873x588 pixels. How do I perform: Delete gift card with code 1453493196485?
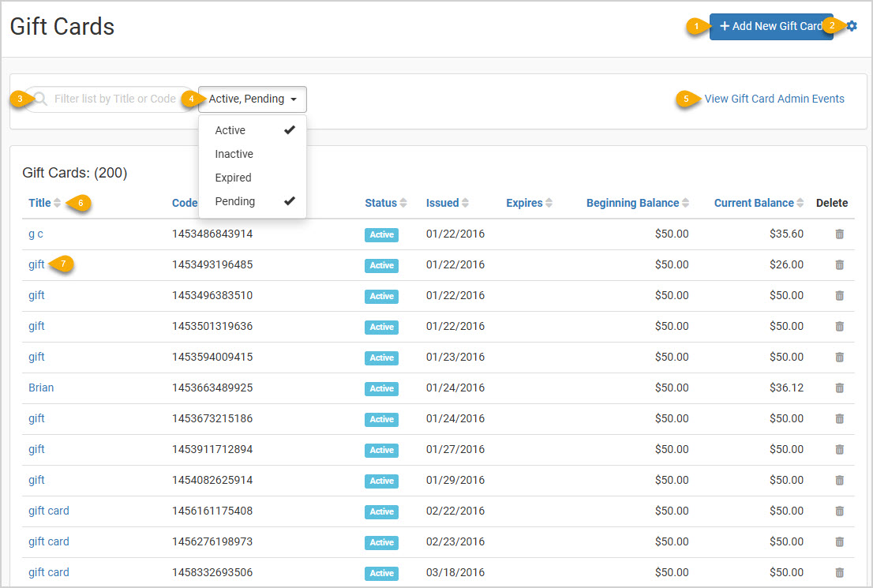pos(840,264)
